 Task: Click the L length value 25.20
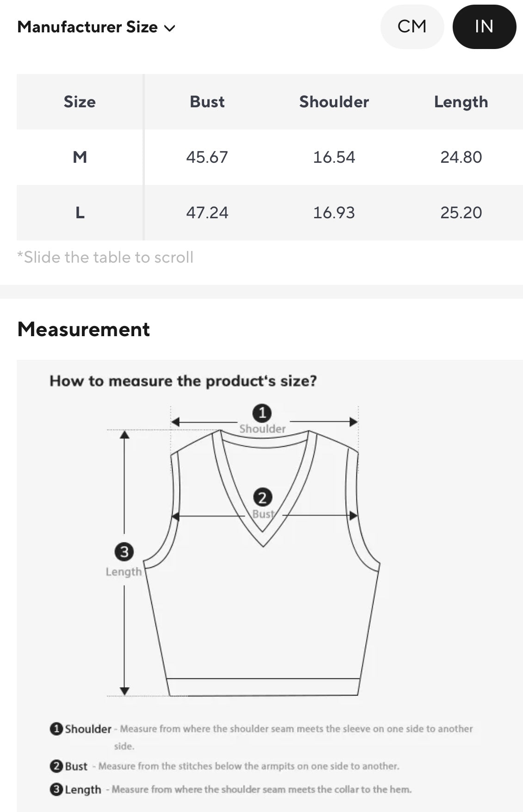tap(461, 213)
